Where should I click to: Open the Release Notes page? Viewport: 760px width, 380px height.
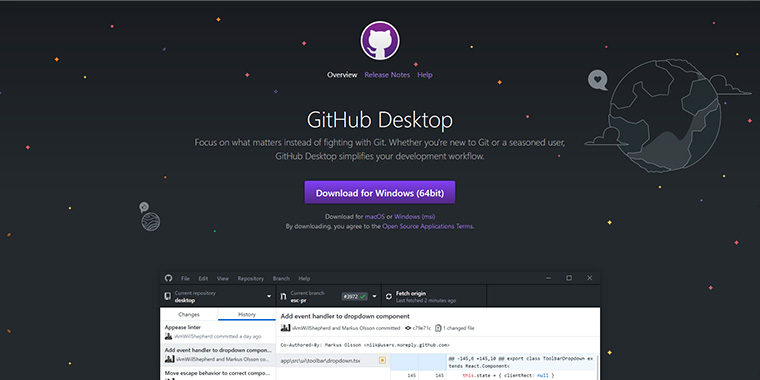coord(387,75)
